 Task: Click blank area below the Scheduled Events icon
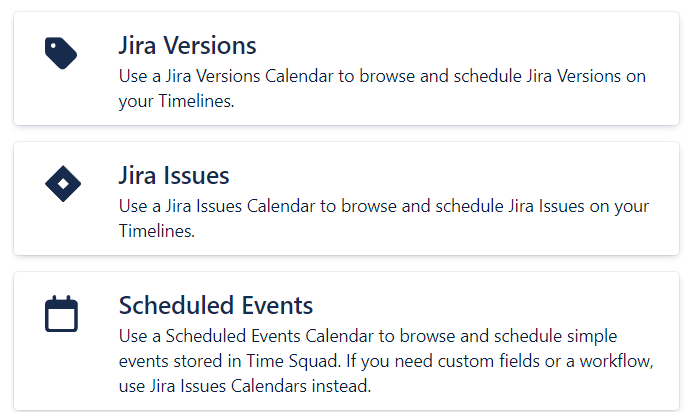pyautogui.click(x=61, y=375)
